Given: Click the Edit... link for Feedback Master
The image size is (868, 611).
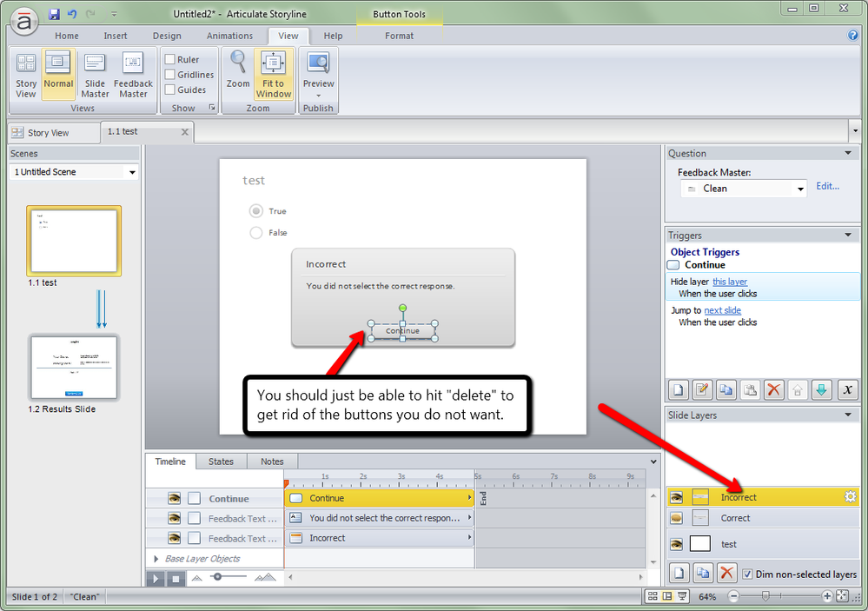Looking at the screenshot, I should (827, 186).
